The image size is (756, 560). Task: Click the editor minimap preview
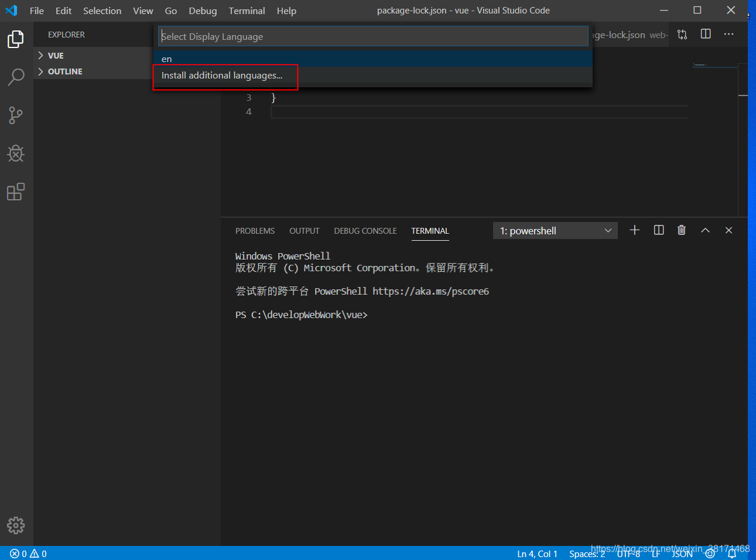click(x=714, y=66)
